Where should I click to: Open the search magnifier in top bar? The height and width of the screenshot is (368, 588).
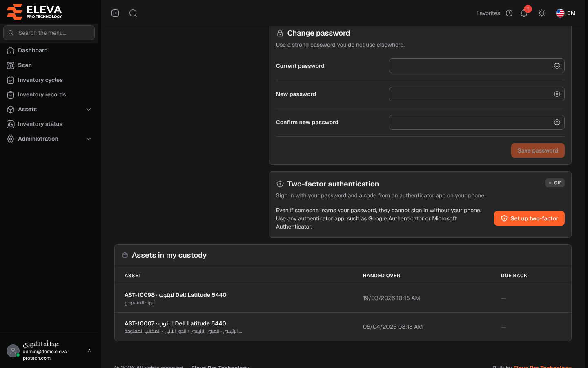pos(133,13)
